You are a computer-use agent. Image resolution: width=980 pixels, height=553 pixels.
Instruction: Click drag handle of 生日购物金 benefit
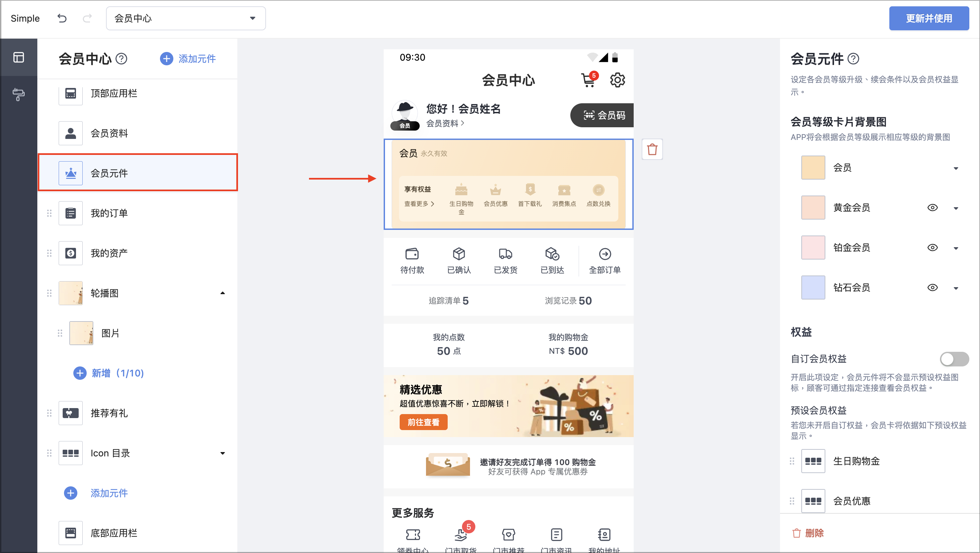coord(792,461)
